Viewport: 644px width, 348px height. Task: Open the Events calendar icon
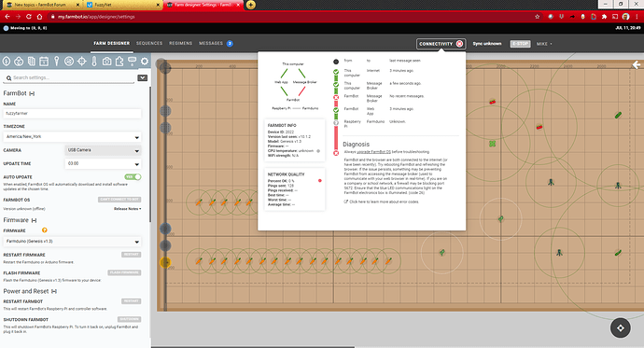44,62
